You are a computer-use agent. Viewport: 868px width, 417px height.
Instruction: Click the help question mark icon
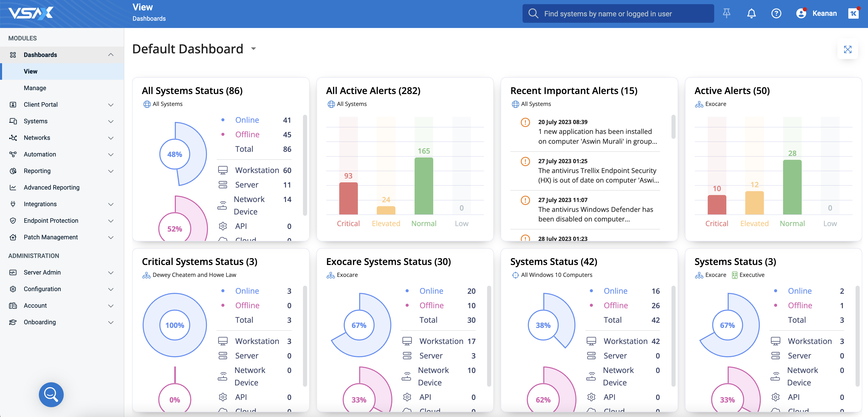776,13
